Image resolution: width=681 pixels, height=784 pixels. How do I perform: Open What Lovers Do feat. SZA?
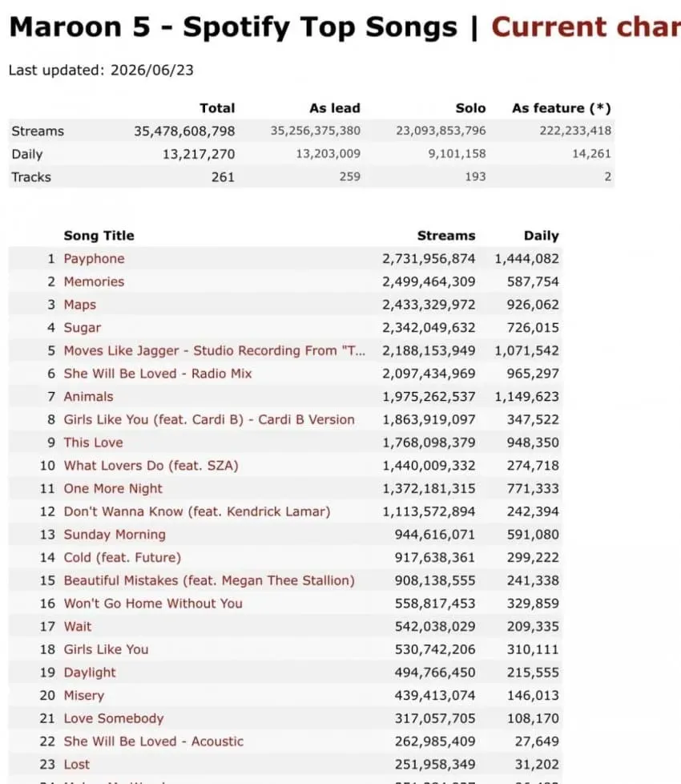coord(151,466)
